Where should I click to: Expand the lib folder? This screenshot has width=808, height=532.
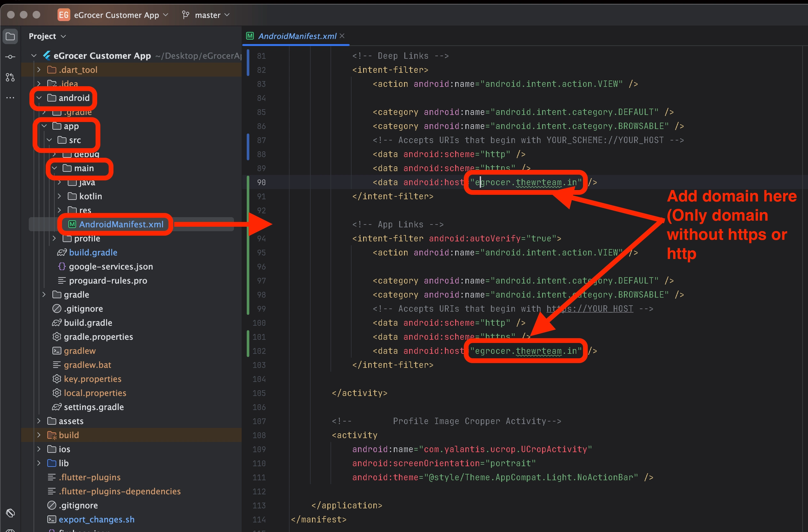click(39, 463)
